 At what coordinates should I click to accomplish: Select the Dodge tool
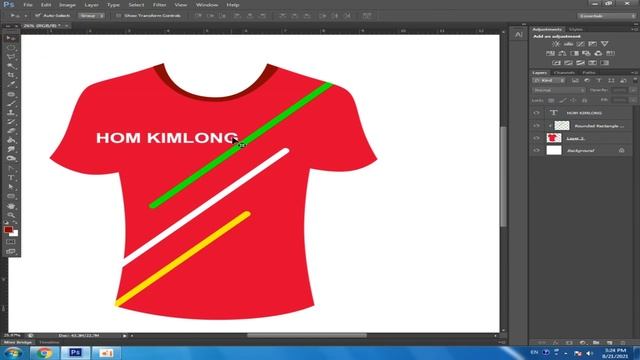tap(10, 159)
